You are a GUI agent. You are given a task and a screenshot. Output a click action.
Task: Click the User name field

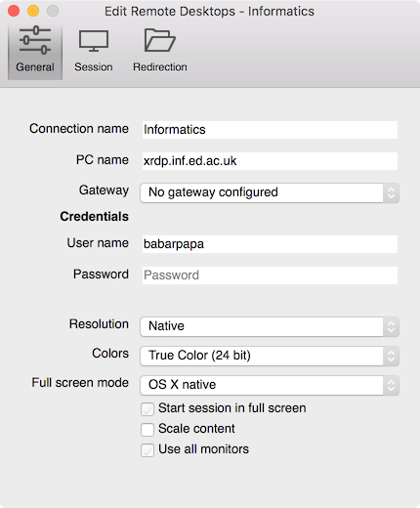click(x=270, y=244)
